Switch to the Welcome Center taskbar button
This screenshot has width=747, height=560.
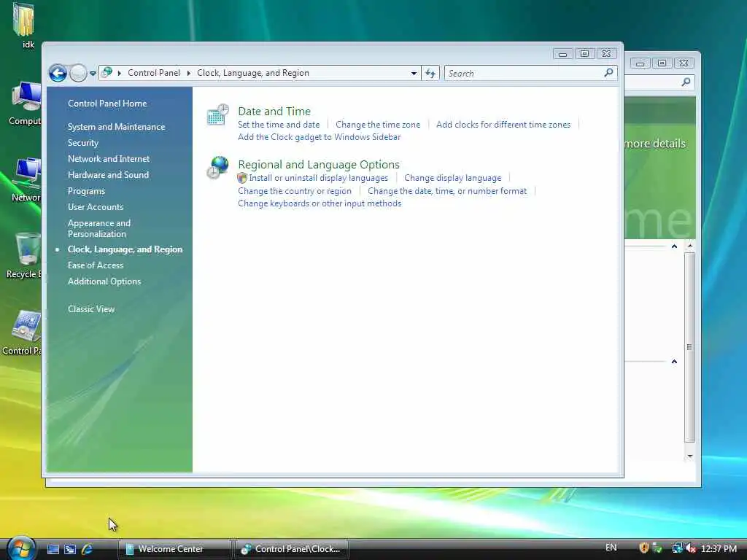(x=175, y=549)
